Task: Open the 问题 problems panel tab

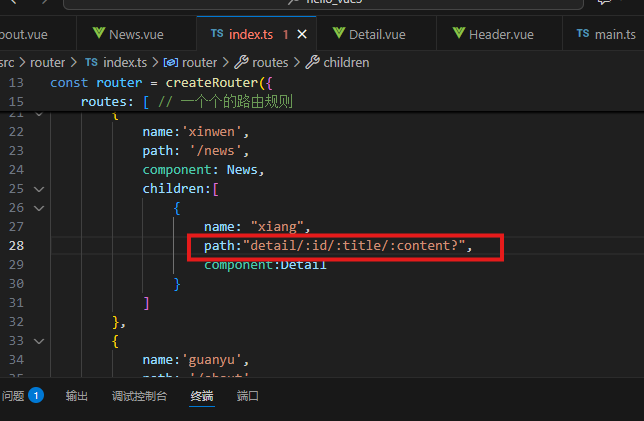Action: point(13,396)
